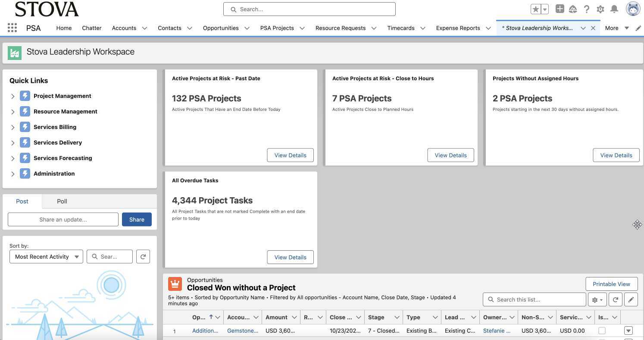
Task: Open list view controls gear
Action: tap(597, 299)
